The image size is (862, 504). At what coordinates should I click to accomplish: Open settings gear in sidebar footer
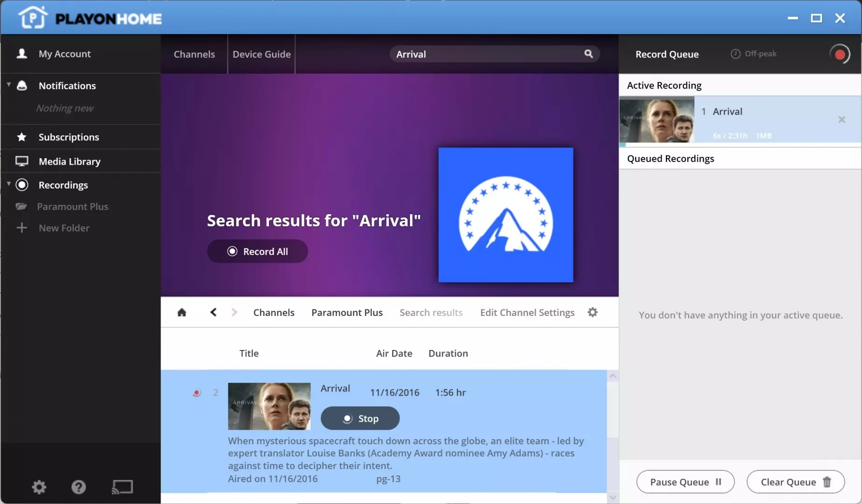[x=39, y=487]
